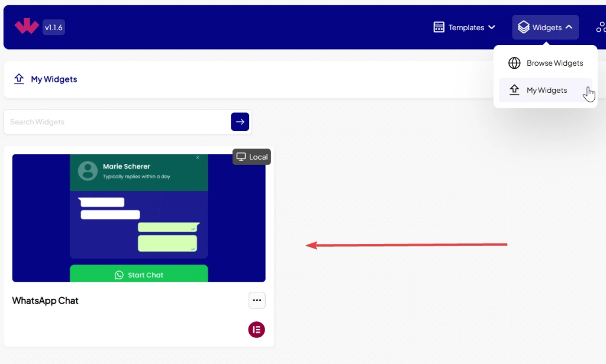Select Browse Widgets from the menu
Image resolution: width=606 pixels, height=364 pixels.
545,63
